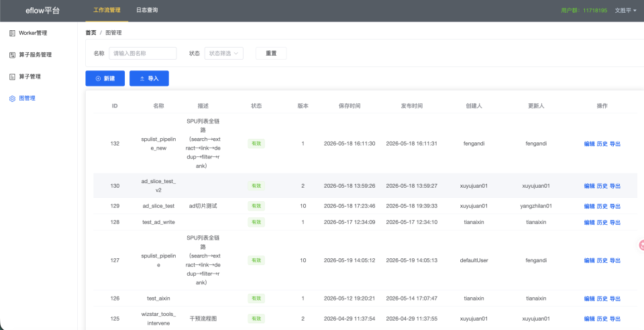Switch to the 工作流管理 tab
The image size is (644, 330).
(107, 10)
